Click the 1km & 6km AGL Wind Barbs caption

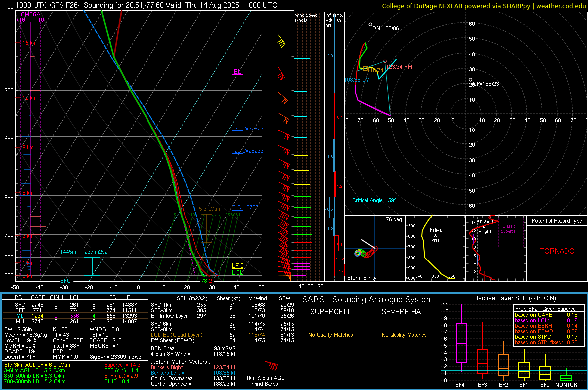coord(265,381)
